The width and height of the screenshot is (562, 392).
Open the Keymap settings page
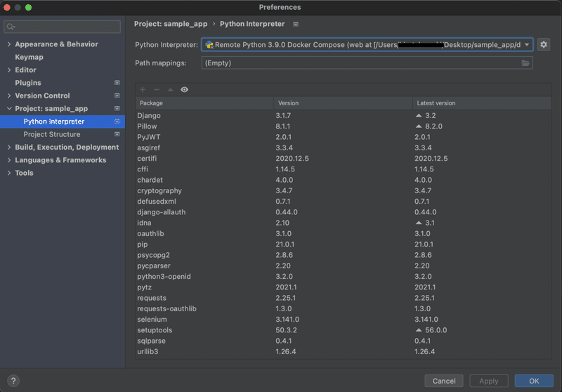pos(29,57)
